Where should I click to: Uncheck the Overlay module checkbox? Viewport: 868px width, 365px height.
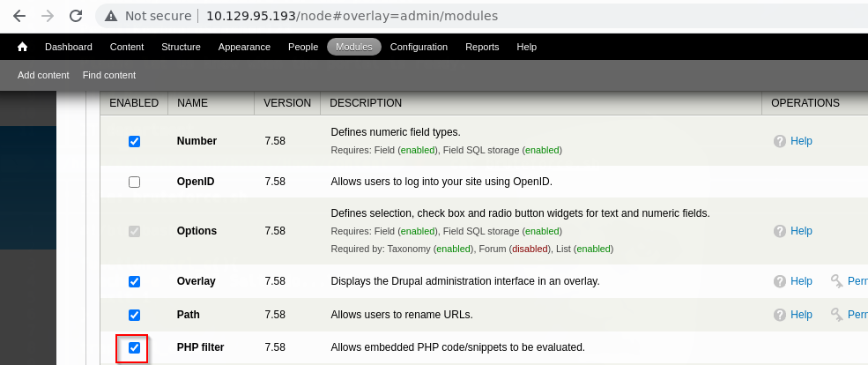[x=134, y=281]
